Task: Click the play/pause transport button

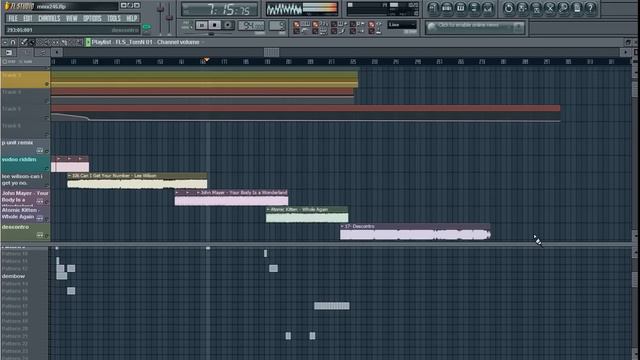Action: (201, 25)
